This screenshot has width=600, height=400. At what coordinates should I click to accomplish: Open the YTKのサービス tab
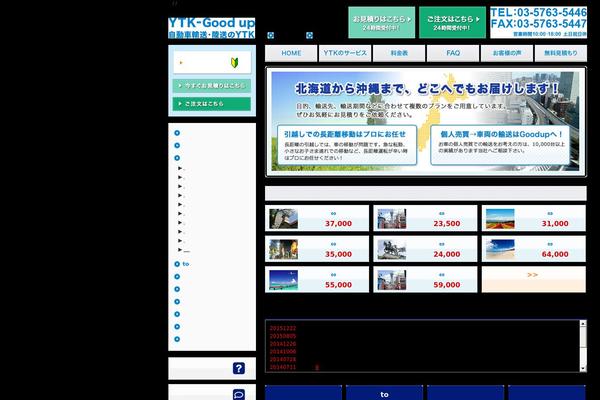345,53
